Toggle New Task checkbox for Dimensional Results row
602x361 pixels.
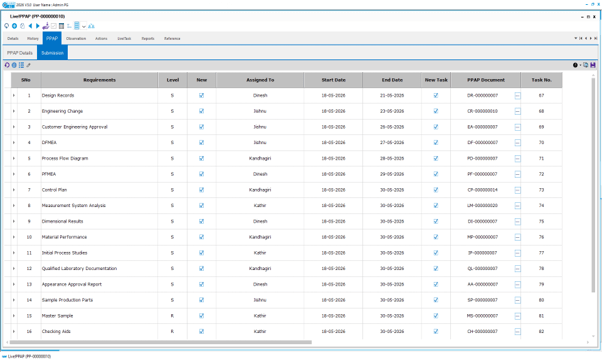click(x=436, y=222)
